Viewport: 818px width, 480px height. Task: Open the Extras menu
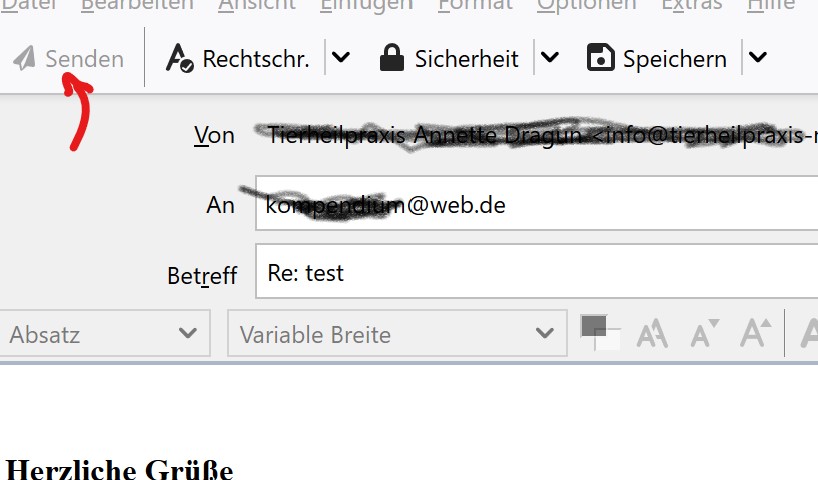[x=691, y=5]
